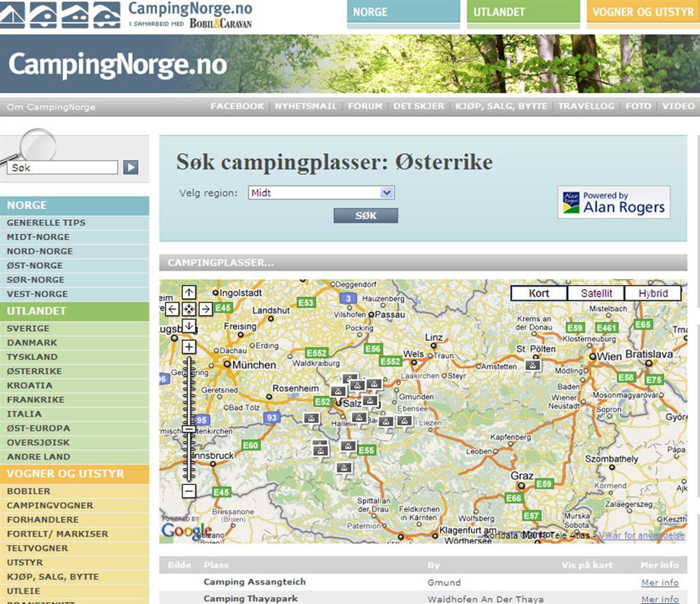700x604 pixels.
Task: Open Mer info for Camping Assangteich
Action: [660, 582]
